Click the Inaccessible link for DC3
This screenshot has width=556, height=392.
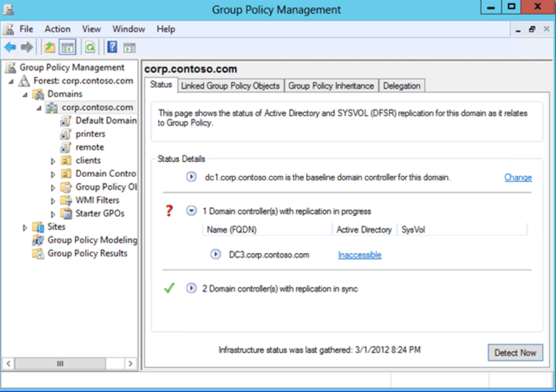(x=359, y=255)
